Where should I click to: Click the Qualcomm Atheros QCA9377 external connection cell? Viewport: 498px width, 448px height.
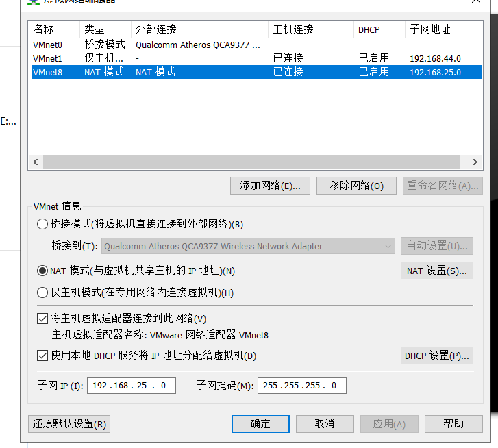(x=198, y=45)
